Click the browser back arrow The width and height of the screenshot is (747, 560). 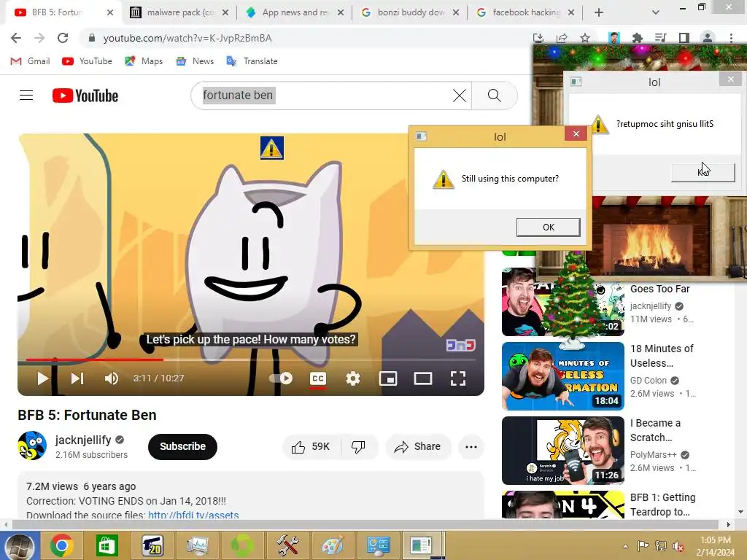[16, 38]
